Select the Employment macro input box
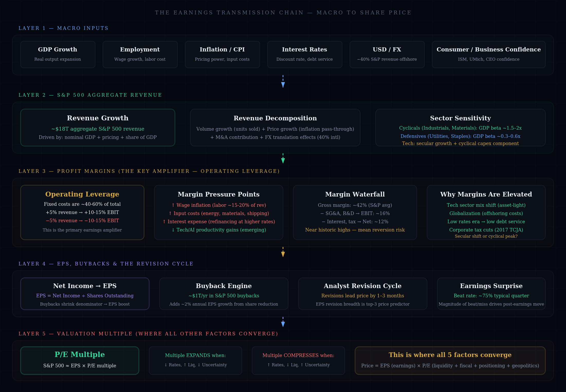The width and height of the screenshot is (566, 392). click(x=140, y=54)
